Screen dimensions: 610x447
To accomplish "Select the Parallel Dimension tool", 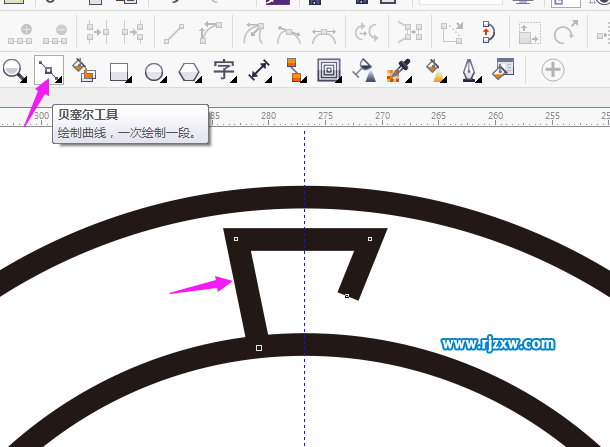I will [260, 70].
